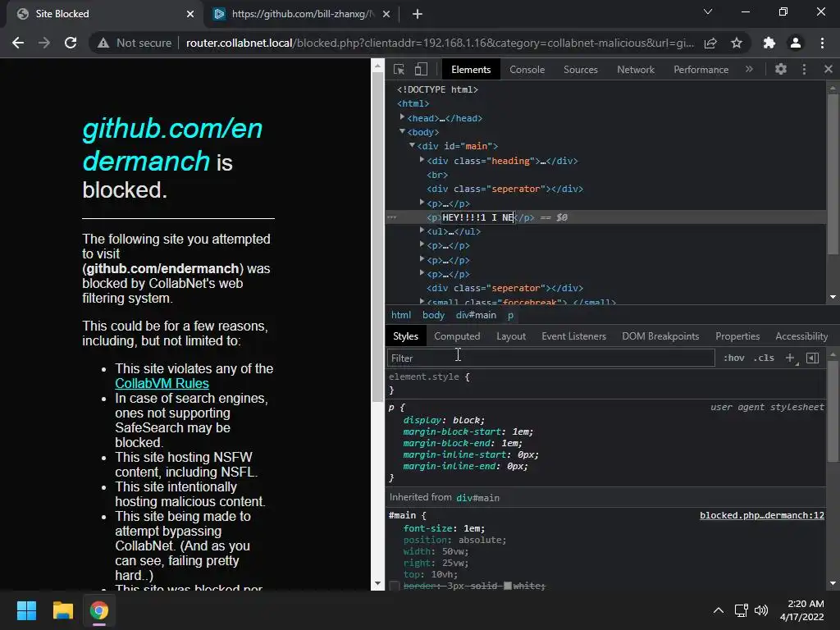Expand the head element node
Image resolution: width=840 pixels, height=630 pixels.
click(402, 116)
